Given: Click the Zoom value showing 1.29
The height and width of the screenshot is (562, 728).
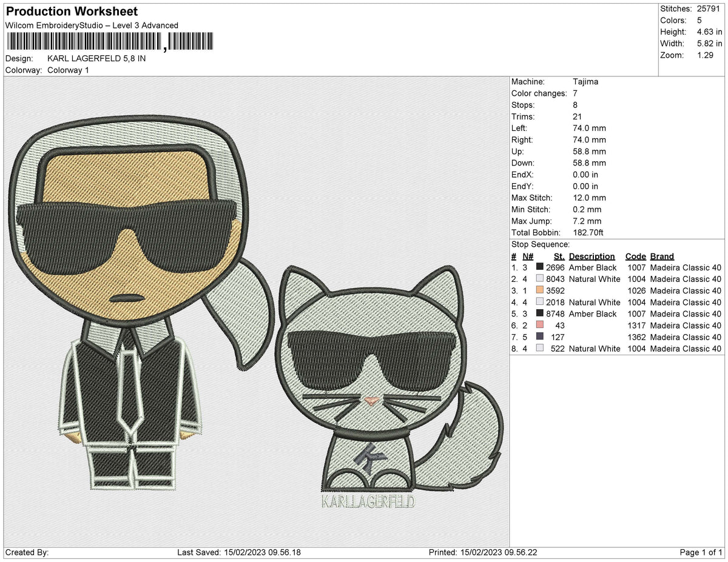Looking at the screenshot, I should coord(704,55).
